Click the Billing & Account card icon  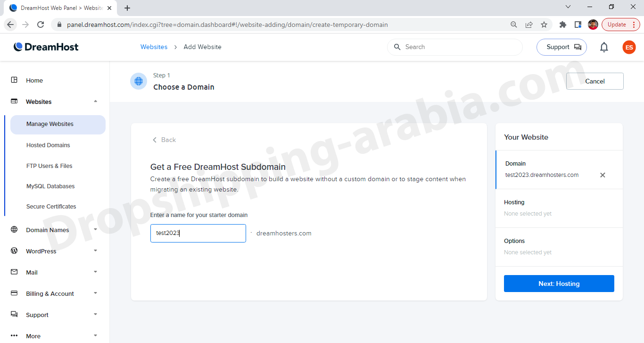click(14, 293)
